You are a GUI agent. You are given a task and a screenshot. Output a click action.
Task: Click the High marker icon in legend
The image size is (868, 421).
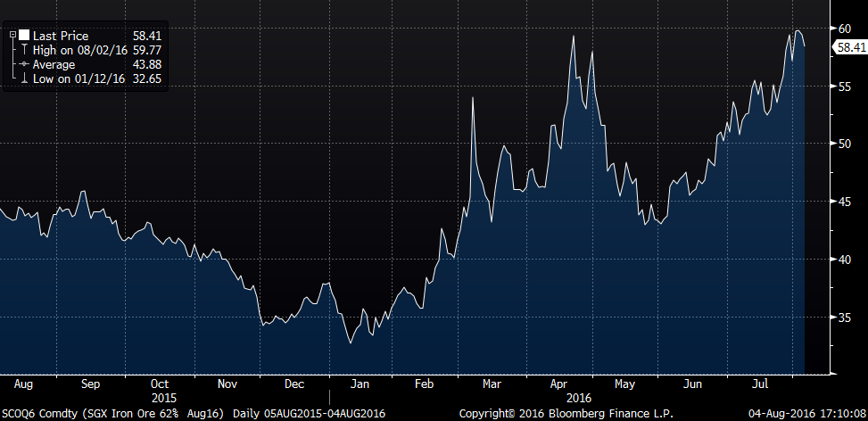coord(24,51)
